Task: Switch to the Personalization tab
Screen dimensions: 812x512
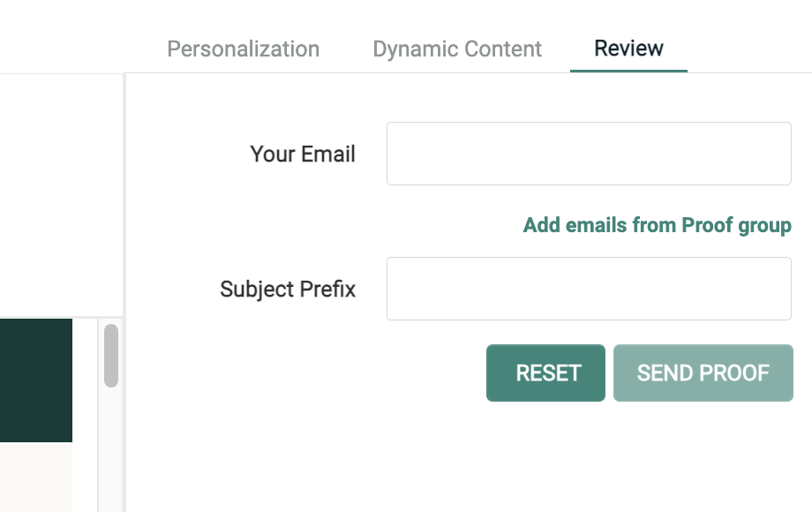Action: pyautogui.click(x=243, y=49)
